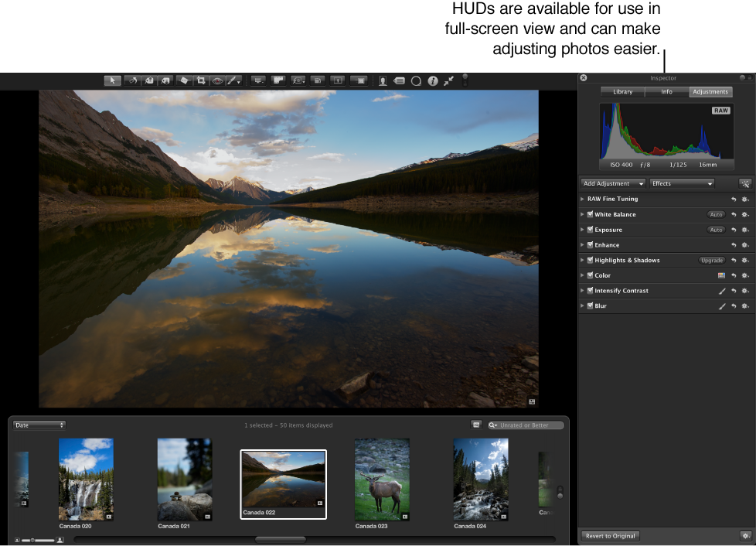Open the Add Adjustment dropdown

tap(613, 184)
